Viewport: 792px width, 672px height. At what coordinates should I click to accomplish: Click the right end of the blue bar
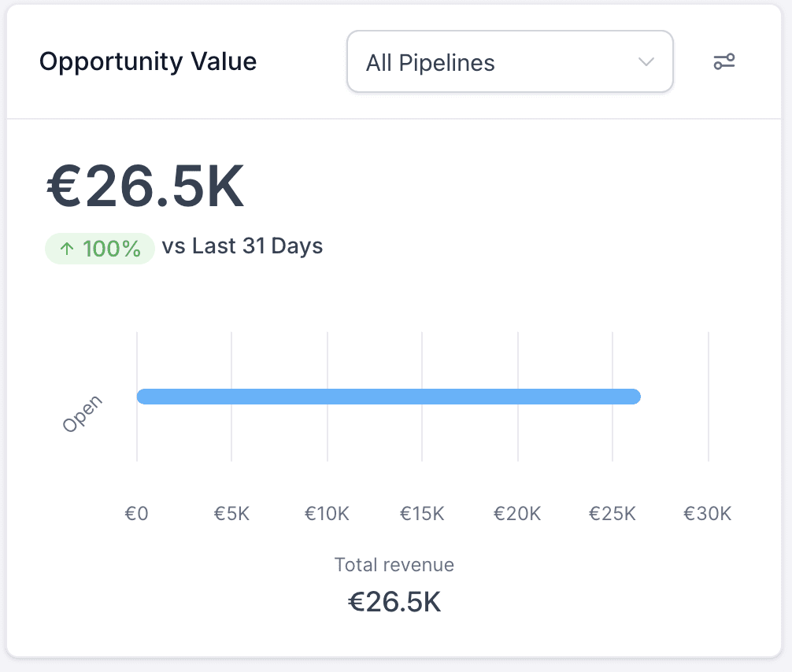point(635,397)
